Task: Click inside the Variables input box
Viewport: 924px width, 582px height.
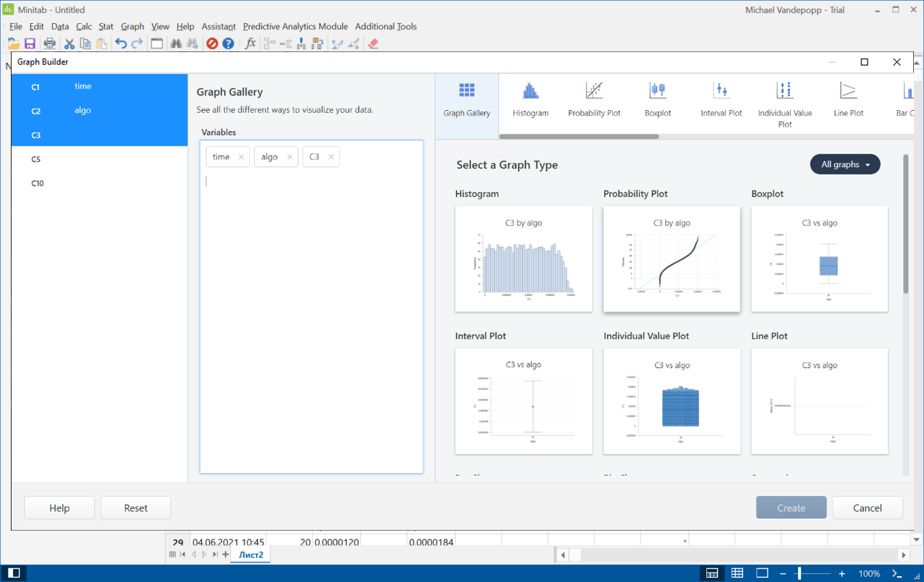Action: (311, 307)
